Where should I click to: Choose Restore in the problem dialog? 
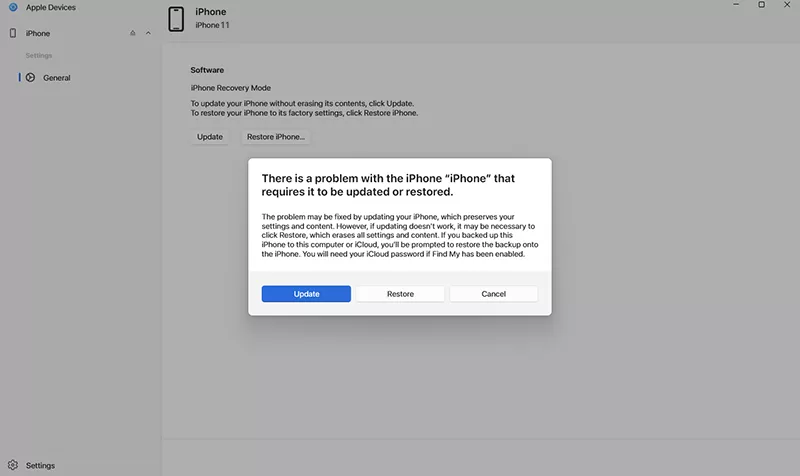pyautogui.click(x=400, y=294)
